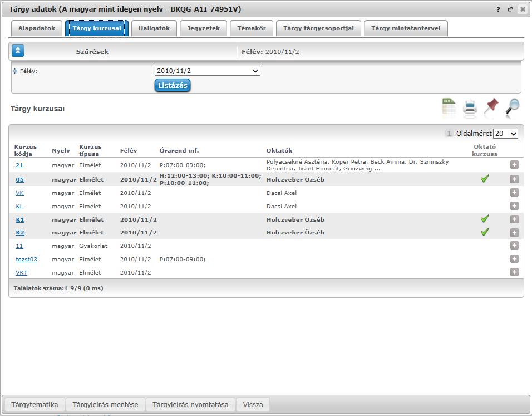Pin the list with the red pushpin icon
532x416 pixels.
pyautogui.click(x=491, y=106)
